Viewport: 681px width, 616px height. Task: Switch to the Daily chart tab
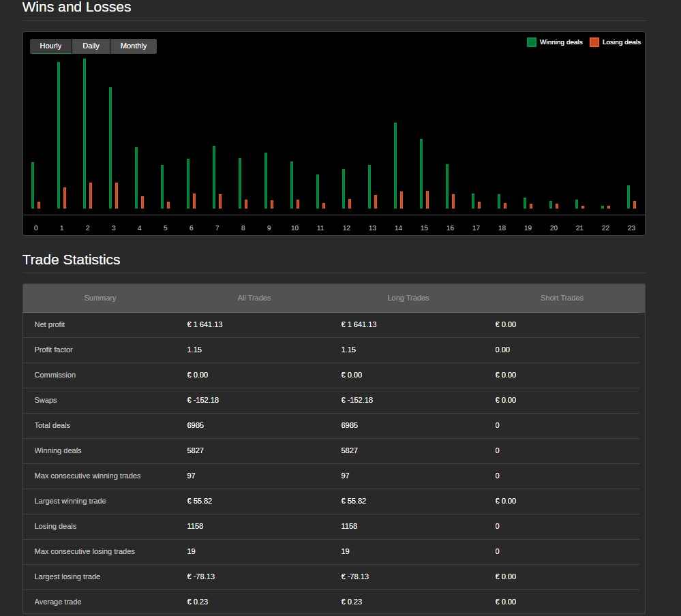point(91,46)
